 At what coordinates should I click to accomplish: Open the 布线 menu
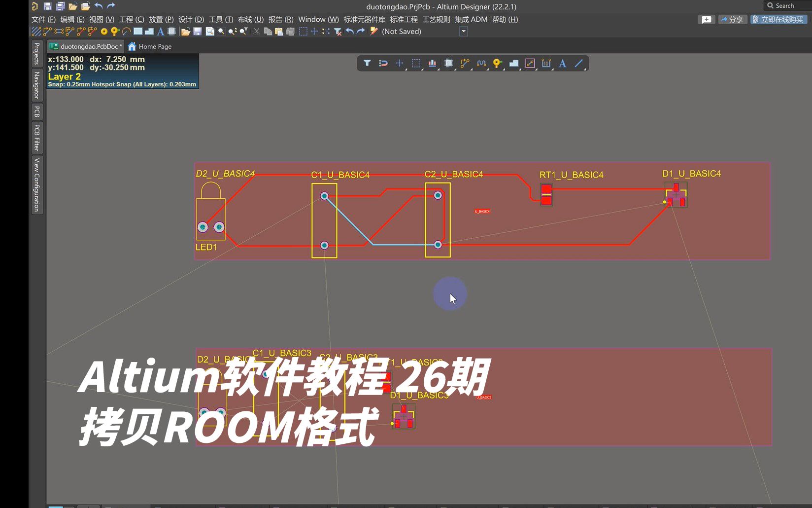coord(249,19)
